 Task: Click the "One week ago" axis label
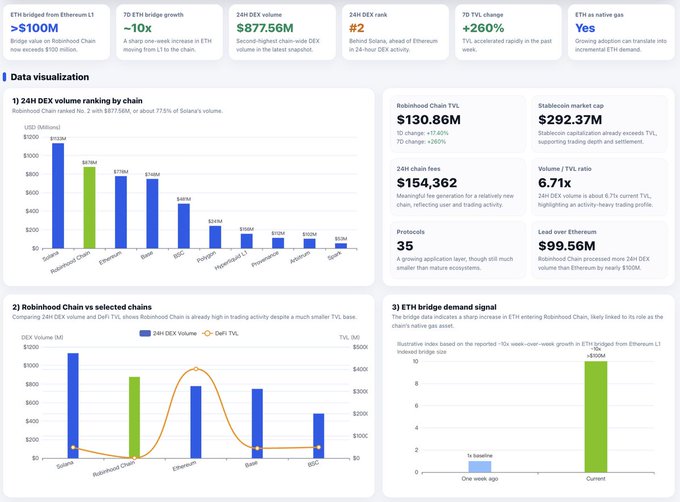[x=480, y=479]
